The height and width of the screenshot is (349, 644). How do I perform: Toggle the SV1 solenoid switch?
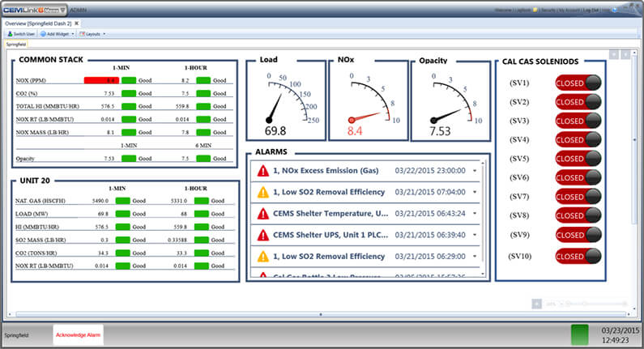[x=578, y=83]
